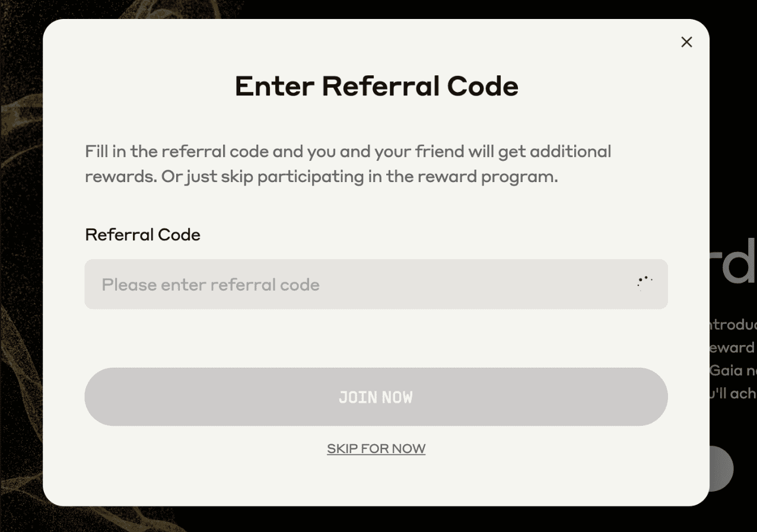Click the round gray button behind the dialog
This screenshot has width=757, height=532.
(x=723, y=469)
